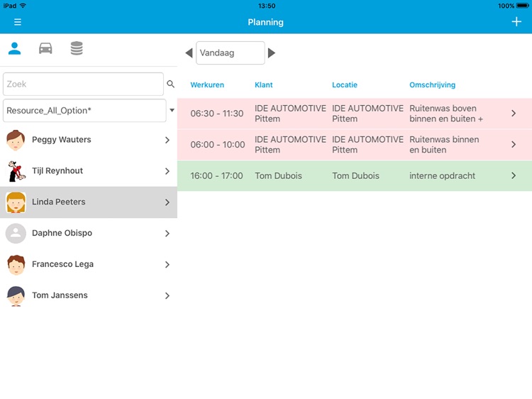Click the 06:00 - 10:00 time cell

(x=218, y=144)
